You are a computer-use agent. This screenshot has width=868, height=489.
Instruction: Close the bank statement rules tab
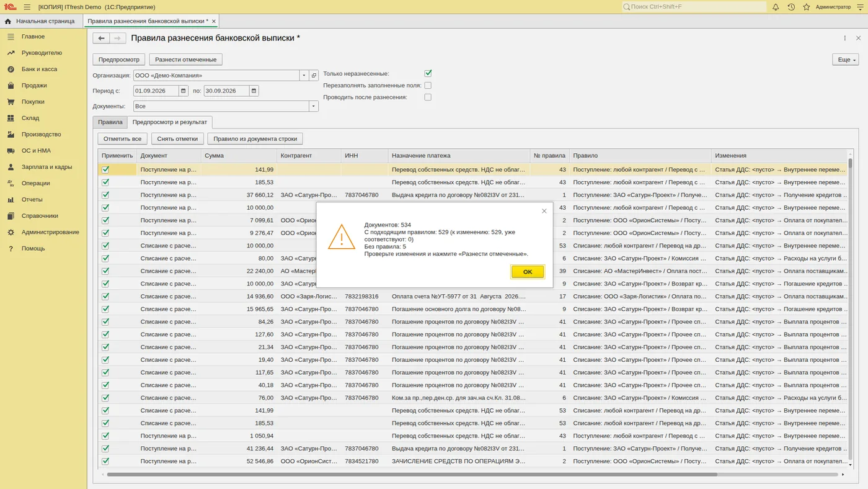(x=214, y=21)
